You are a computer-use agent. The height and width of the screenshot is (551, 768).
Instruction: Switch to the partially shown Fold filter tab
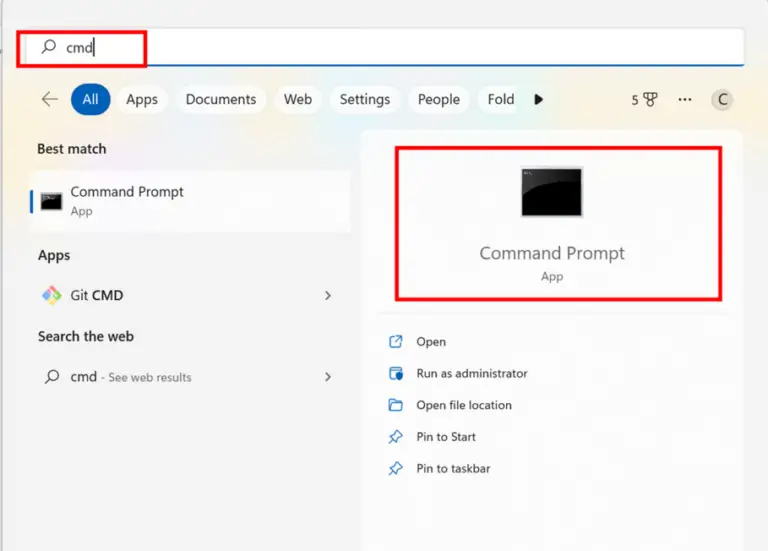pyautogui.click(x=500, y=99)
